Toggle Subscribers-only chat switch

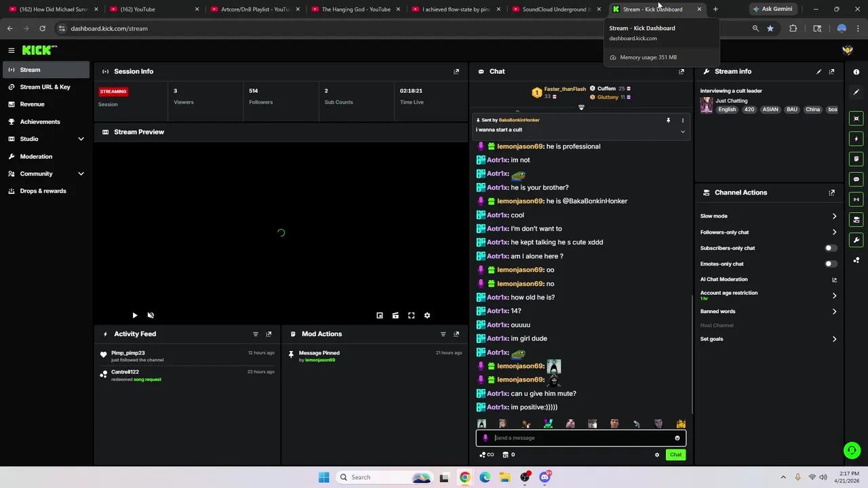[830, 248]
